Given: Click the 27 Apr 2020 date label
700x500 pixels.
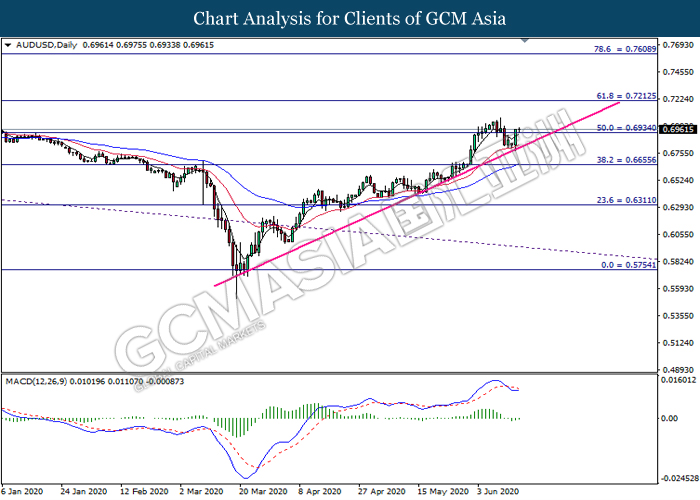Looking at the screenshot, I should (382, 492).
